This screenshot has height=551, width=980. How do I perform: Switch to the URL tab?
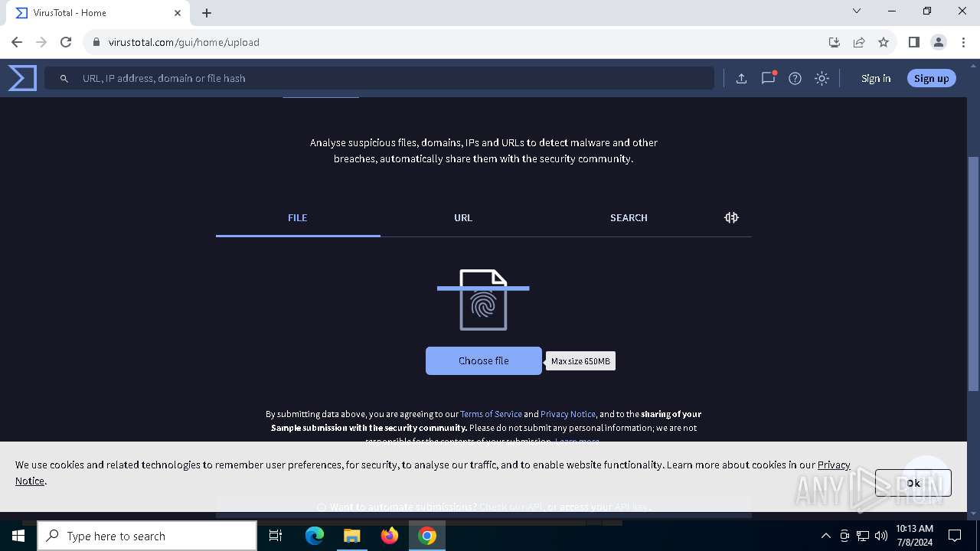tap(463, 218)
